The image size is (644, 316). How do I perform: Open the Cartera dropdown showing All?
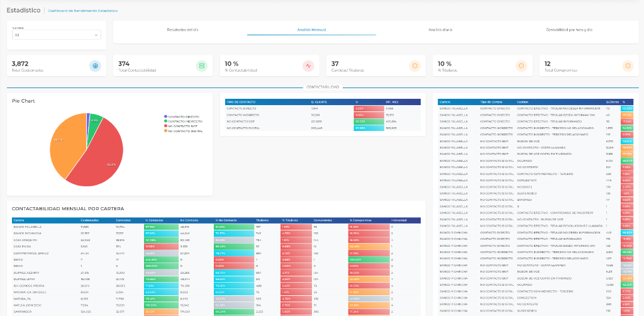click(x=56, y=35)
